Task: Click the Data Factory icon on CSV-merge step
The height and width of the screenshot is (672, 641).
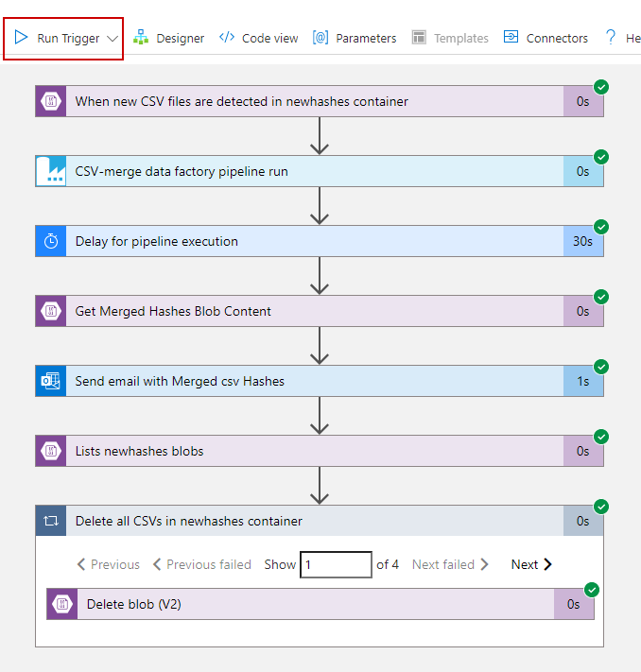Action: coord(51,171)
